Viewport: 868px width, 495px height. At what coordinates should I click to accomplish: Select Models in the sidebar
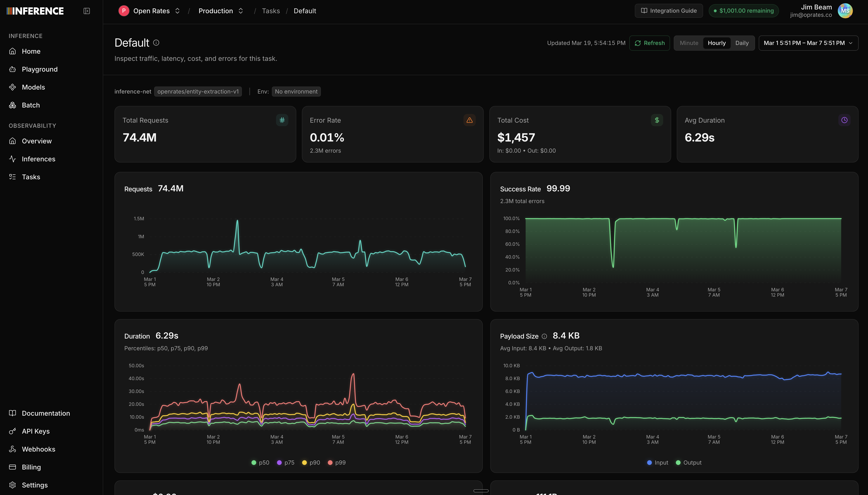pyautogui.click(x=33, y=87)
